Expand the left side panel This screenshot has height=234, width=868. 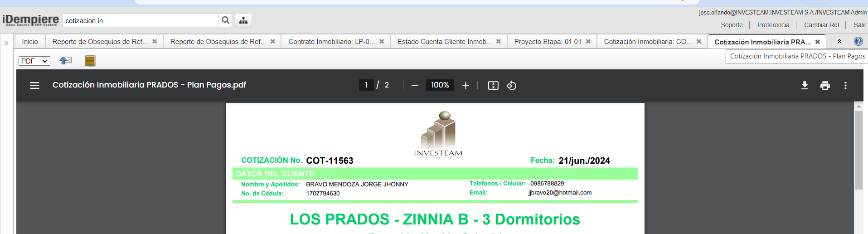click(x=6, y=43)
